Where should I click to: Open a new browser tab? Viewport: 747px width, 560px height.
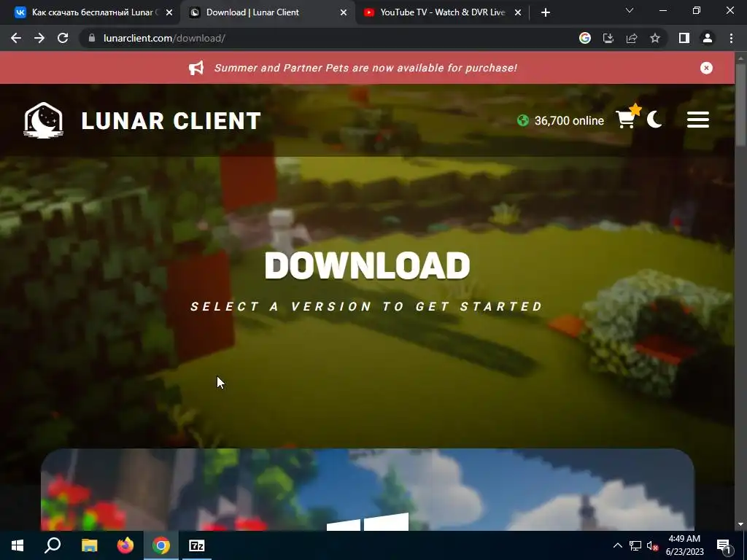pos(546,13)
